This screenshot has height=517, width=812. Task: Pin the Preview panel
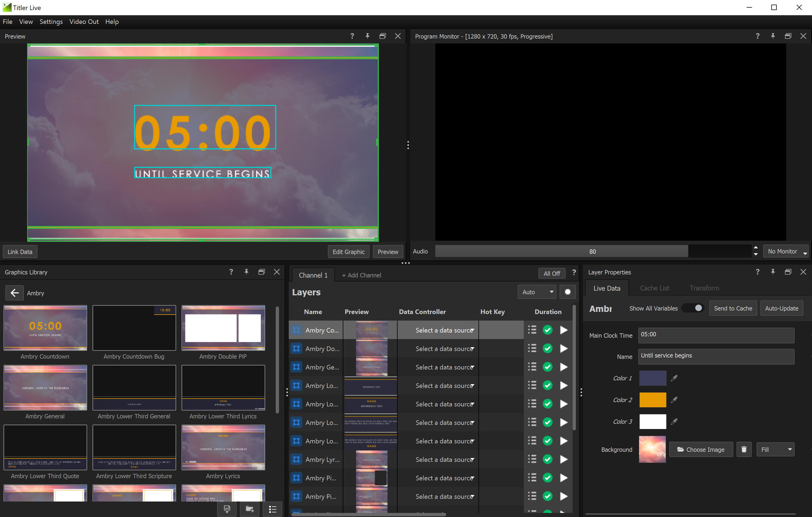point(367,36)
